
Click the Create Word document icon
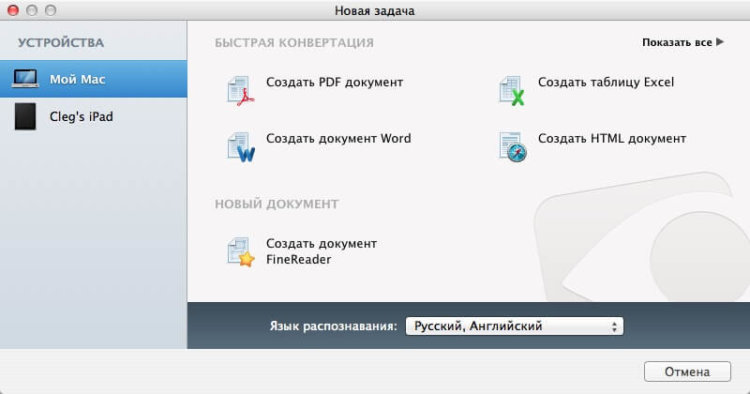[241, 147]
